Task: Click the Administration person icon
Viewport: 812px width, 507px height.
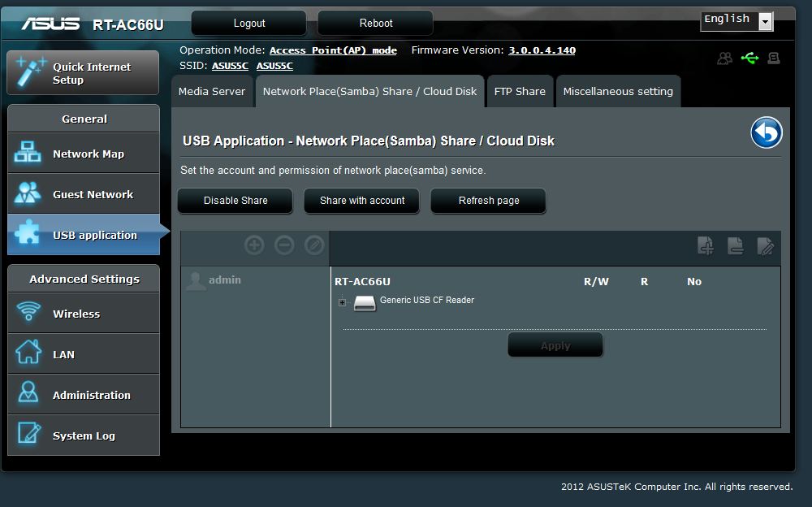Action: tap(28, 392)
